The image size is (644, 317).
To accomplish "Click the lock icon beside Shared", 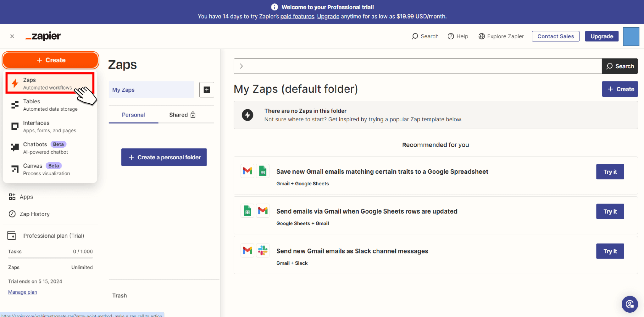I will tap(193, 115).
